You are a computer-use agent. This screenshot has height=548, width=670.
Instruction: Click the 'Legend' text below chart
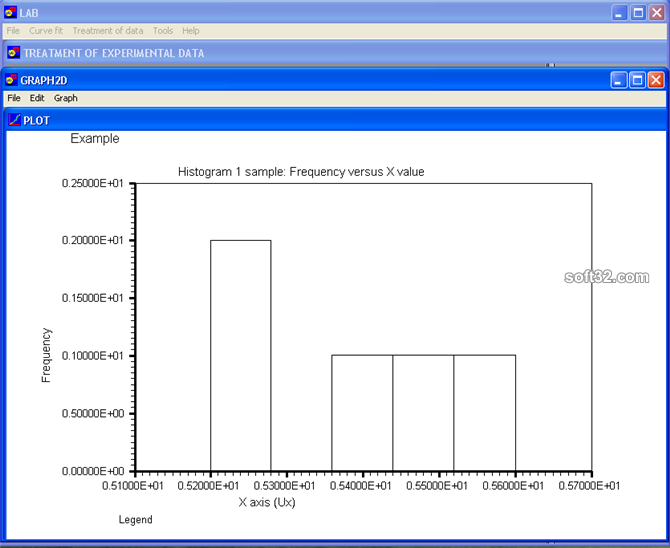pos(135,520)
